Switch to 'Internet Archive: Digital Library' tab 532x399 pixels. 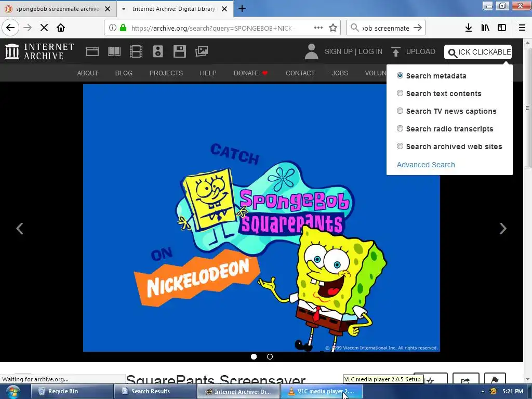[175, 9]
